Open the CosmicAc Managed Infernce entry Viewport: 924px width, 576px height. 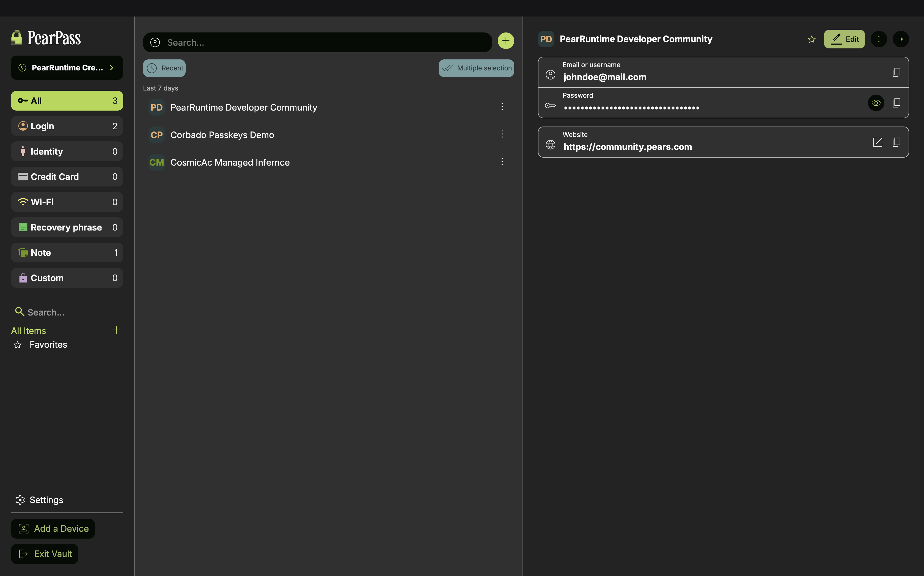click(230, 163)
